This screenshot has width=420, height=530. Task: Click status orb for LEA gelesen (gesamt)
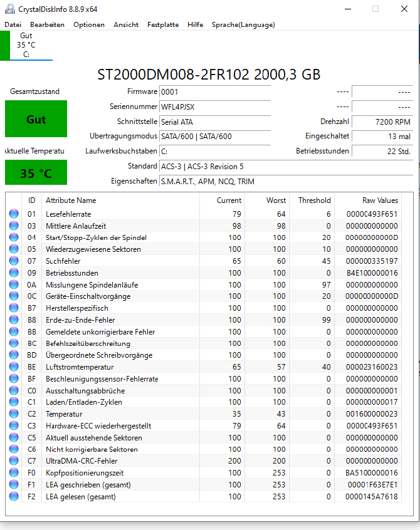click(x=14, y=496)
